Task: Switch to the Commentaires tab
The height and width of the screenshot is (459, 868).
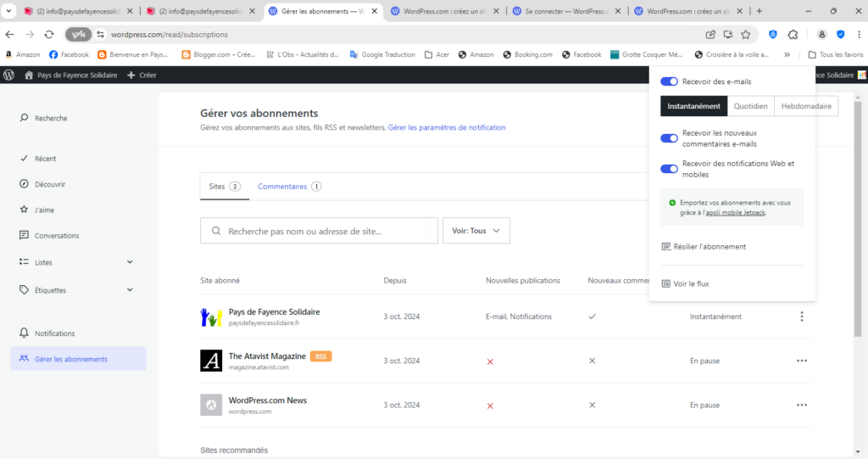Action: pyautogui.click(x=289, y=187)
